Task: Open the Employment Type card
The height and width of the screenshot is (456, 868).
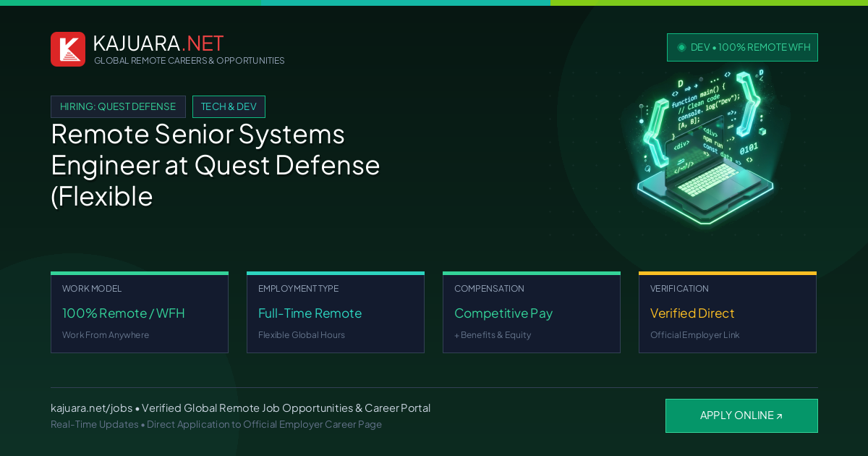Action: (x=336, y=312)
